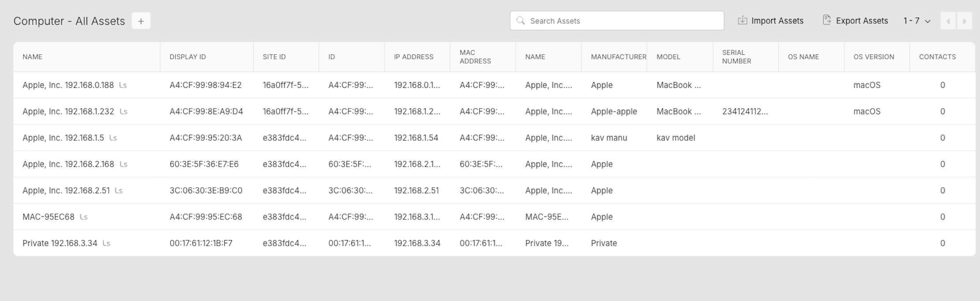Screen dimensions: 980x301
Task: Open asset Apple, Inc. 192.168.1.5
Action: point(63,138)
